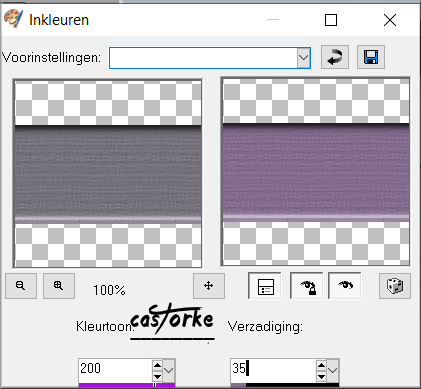Click the navigate pan arrows button
Image resolution: width=421 pixels, height=389 pixels.
(209, 286)
